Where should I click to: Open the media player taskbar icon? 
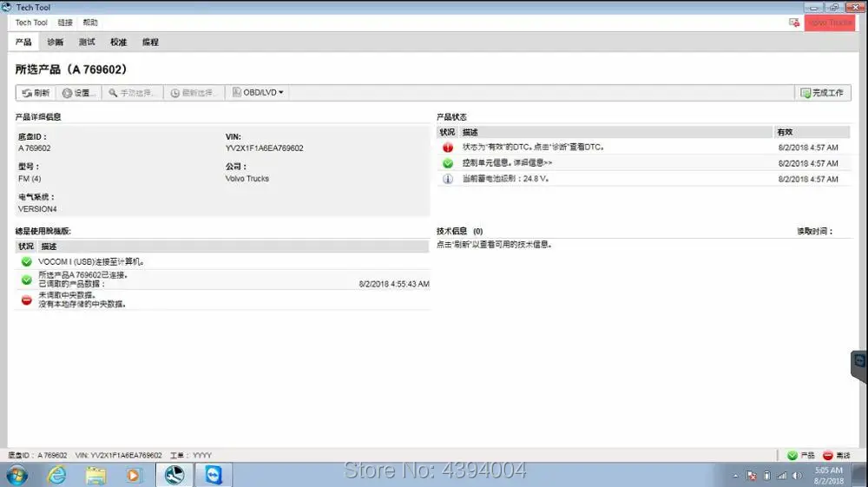tap(134, 476)
